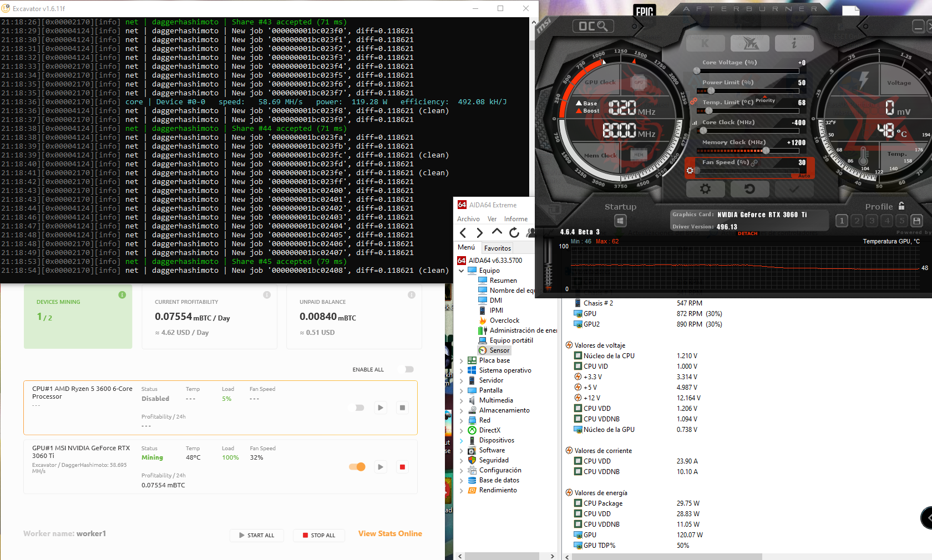Toggle ENABLE ALL devices switch
This screenshot has width=932, height=560.
(x=408, y=369)
